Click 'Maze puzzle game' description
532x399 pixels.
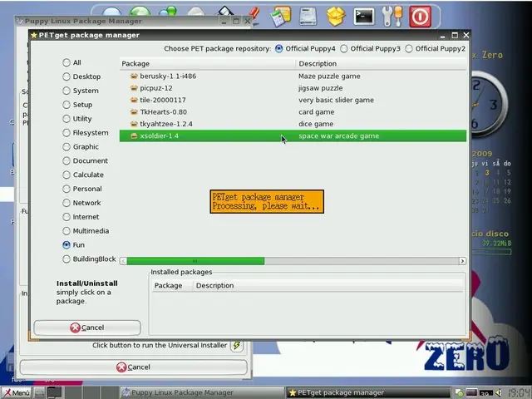329,76
